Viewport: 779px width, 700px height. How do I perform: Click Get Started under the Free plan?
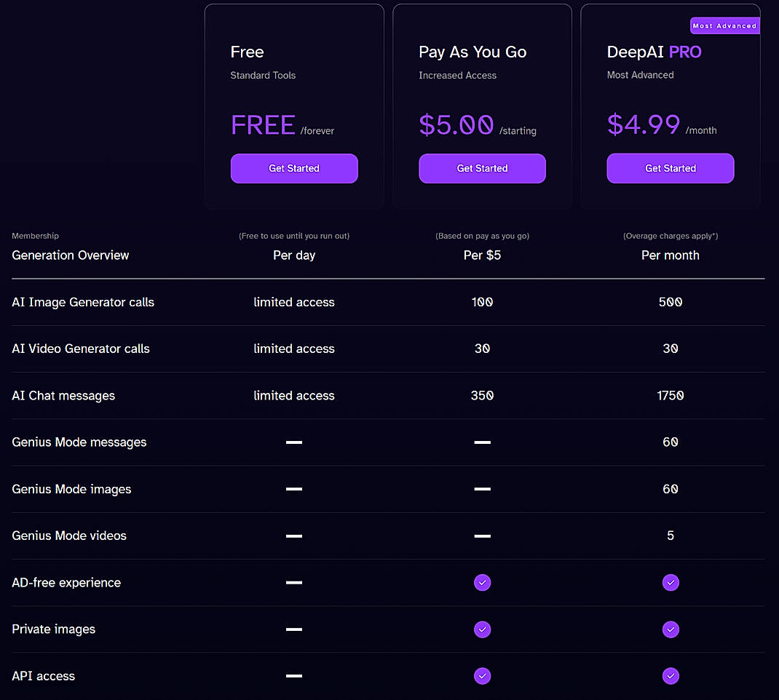(294, 168)
